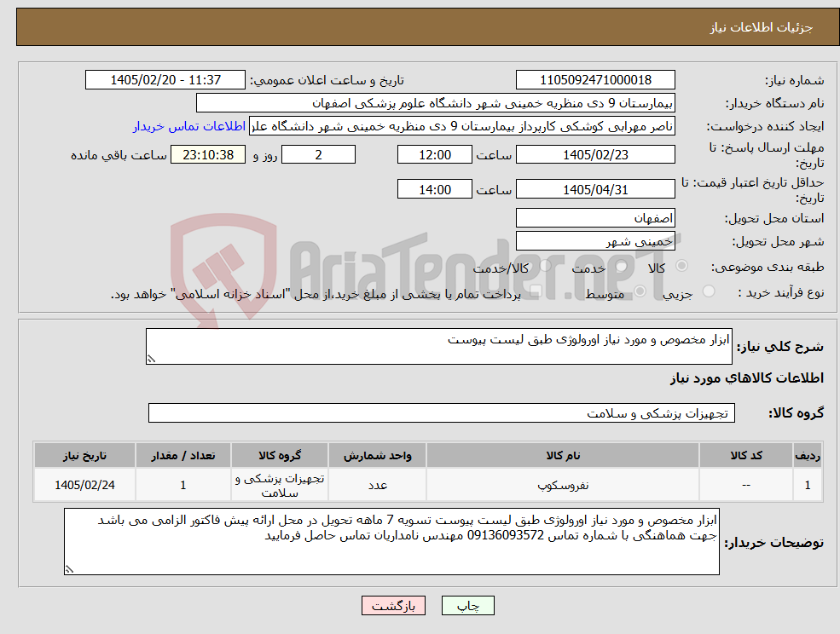Screen dimensions: 840x634
Task: Click the response deadline date 1405/02/23
Action: (x=595, y=155)
